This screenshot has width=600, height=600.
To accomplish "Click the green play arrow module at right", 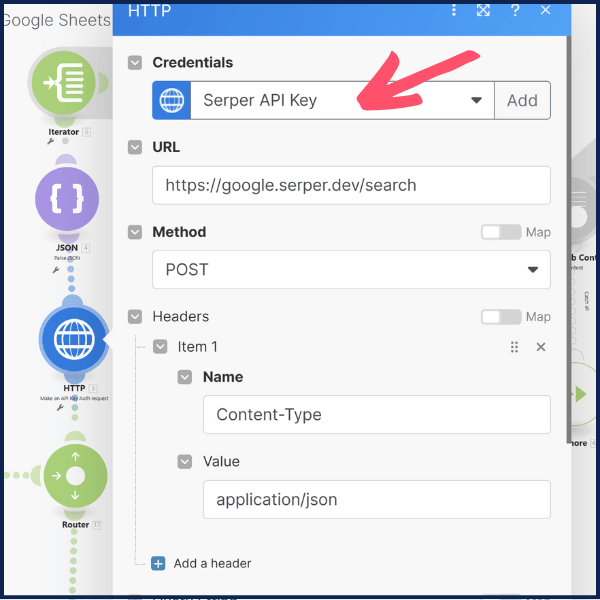I will point(582,394).
